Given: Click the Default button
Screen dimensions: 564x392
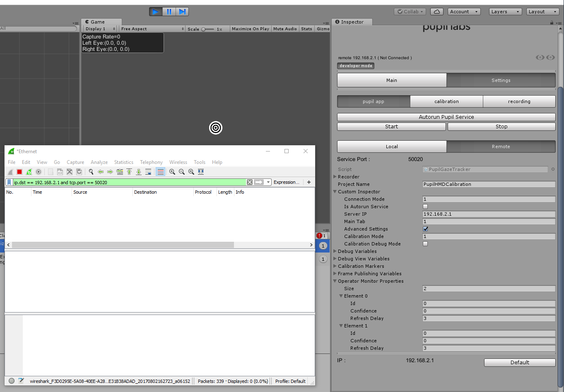Looking at the screenshot, I should tap(520, 363).
